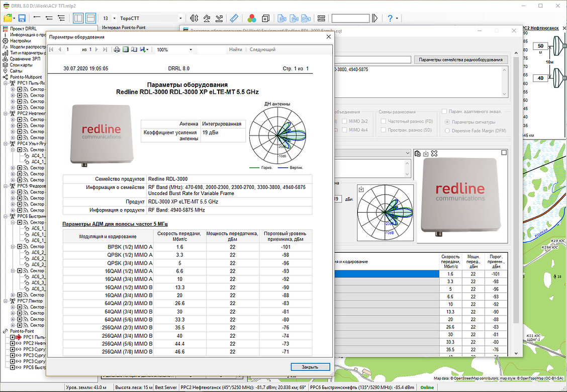Close the Параметры оборудования dialog
Screen dimensions: 567x392
pyautogui.click(x=328, y=37)
